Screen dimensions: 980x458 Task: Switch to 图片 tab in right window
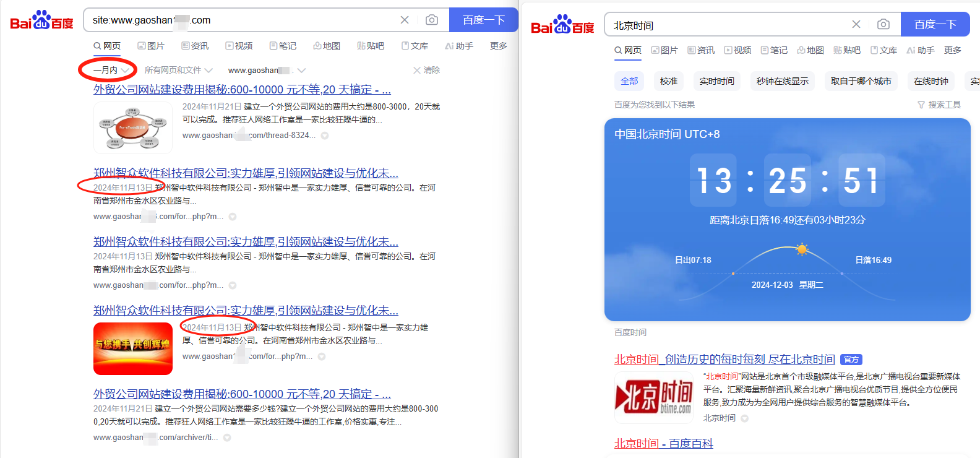[x=664, y=50]
